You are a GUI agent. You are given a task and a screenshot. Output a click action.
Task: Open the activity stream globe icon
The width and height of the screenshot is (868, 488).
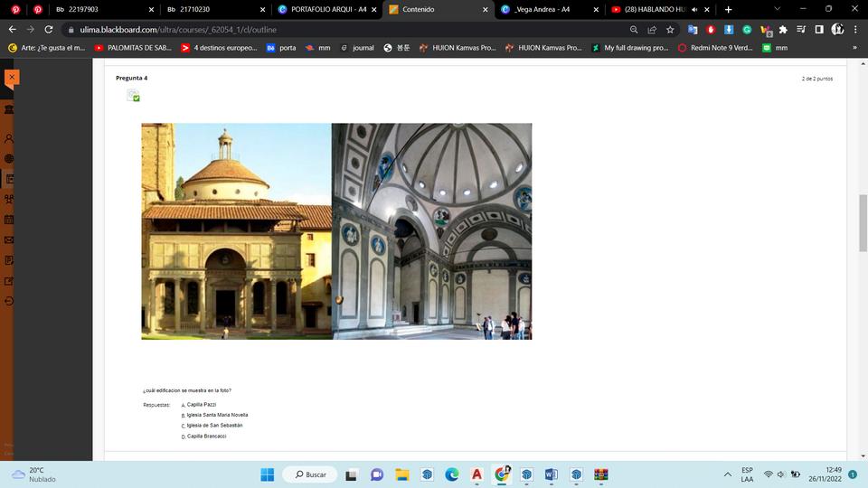pyautogui.click(x=9, y=159)
